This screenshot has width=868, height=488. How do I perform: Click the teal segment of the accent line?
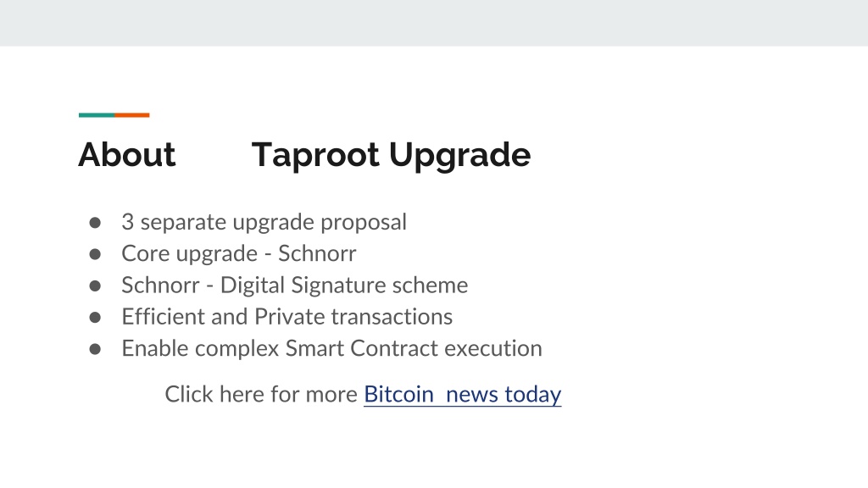[x=97, y=115]
